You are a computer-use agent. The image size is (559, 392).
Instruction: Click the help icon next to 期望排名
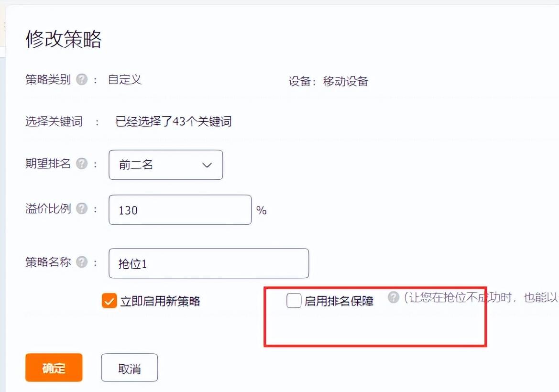(82, 163)
